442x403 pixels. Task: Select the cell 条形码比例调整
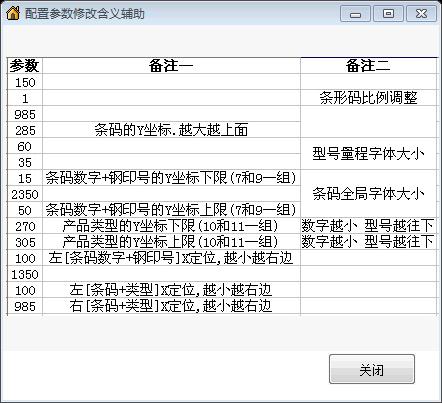(368, 98)
